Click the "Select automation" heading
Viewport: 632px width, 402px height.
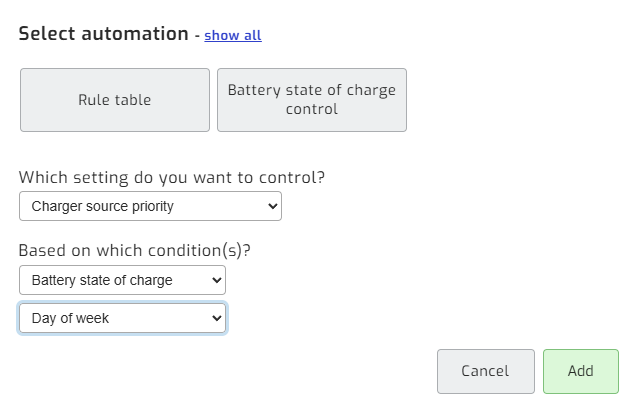coord(103,34)
